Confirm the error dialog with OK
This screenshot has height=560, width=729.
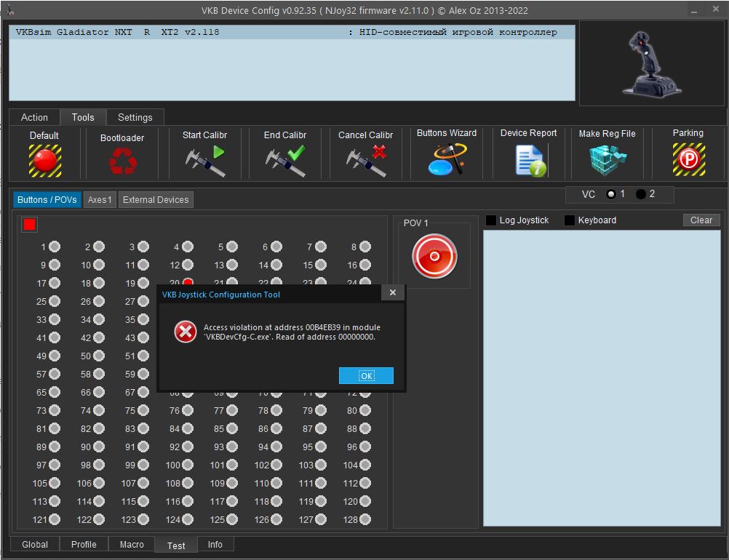367,375
